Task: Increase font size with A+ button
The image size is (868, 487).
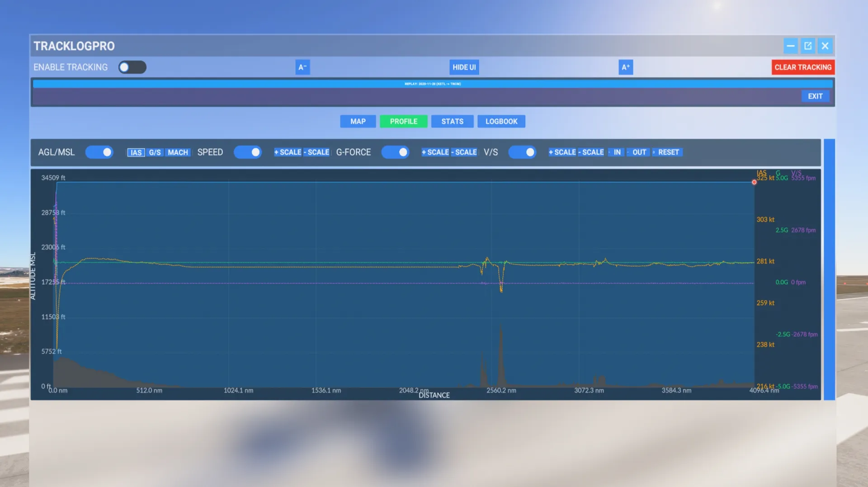Action: (x=625, y=67)
